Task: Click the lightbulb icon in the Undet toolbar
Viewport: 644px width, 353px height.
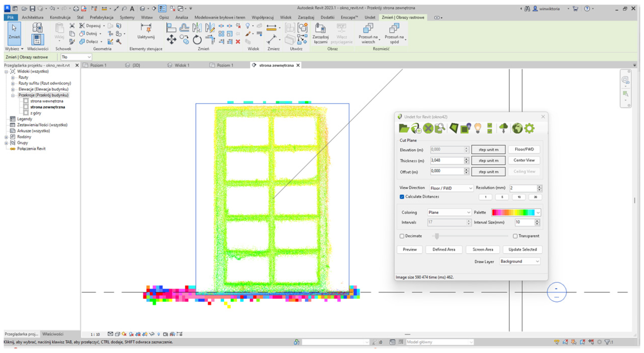Action: pyautogui.click(x=477, y=128)
